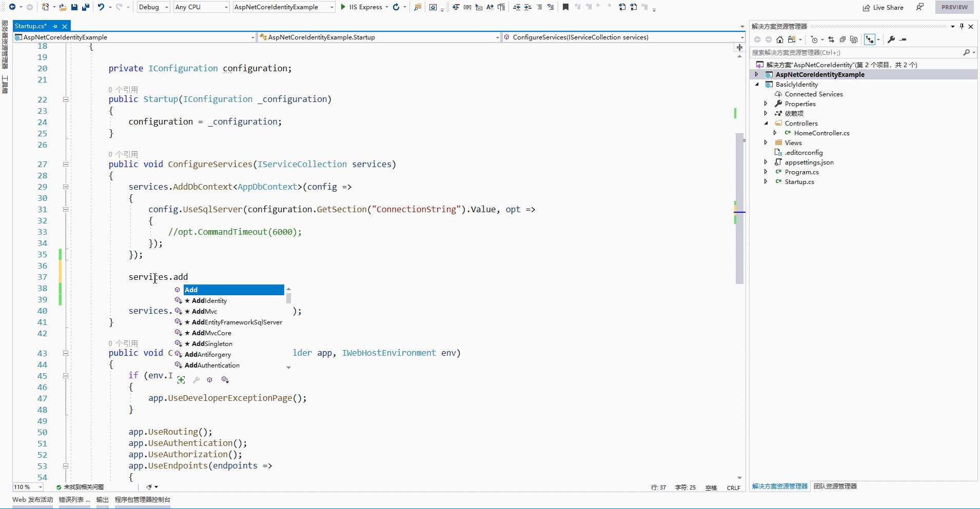
Task: Toggle pin on Solution Explorer panel
Action: [962, 26]
